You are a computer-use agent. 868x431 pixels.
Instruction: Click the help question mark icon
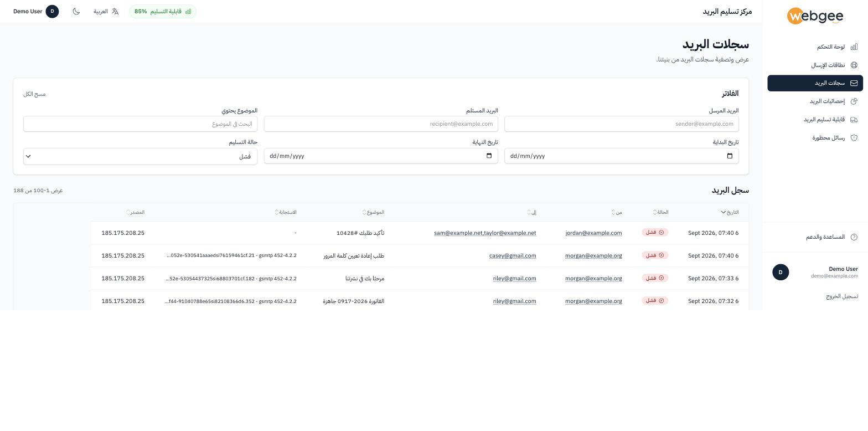854,237
